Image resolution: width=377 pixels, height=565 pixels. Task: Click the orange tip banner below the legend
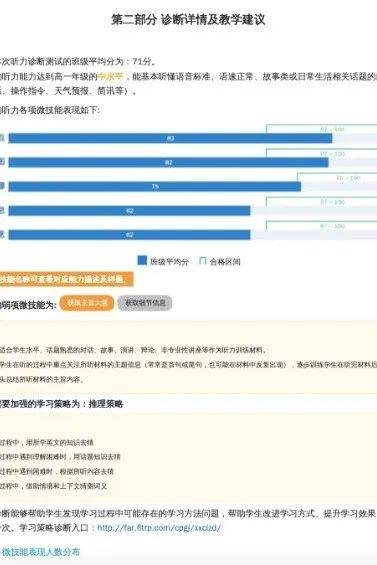coord(66,279)
